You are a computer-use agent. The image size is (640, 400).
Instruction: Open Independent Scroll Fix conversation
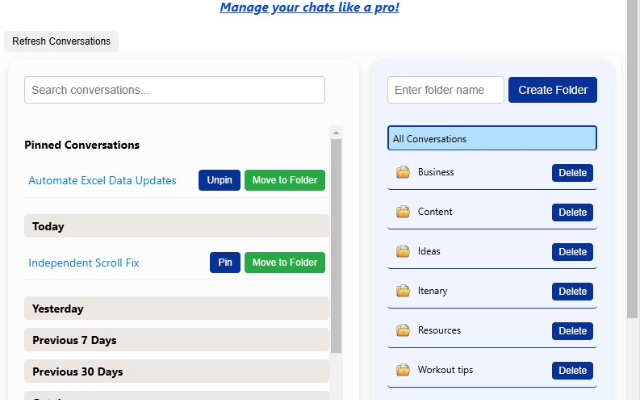84,263
